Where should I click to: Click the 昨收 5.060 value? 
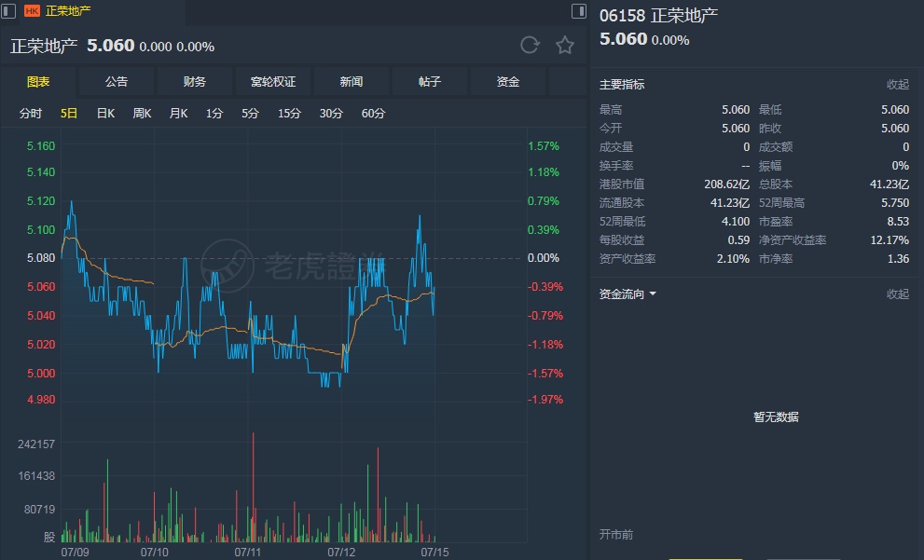pyautogui.click(x=895, y=128)
